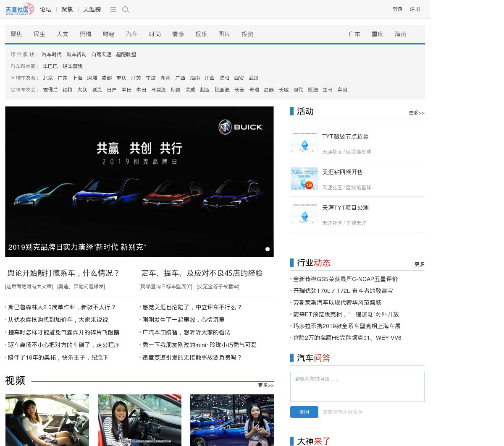Open the hamburger menu icon in header
The width and height of the screenshot is (504, 446).
(x=113, y=10)
